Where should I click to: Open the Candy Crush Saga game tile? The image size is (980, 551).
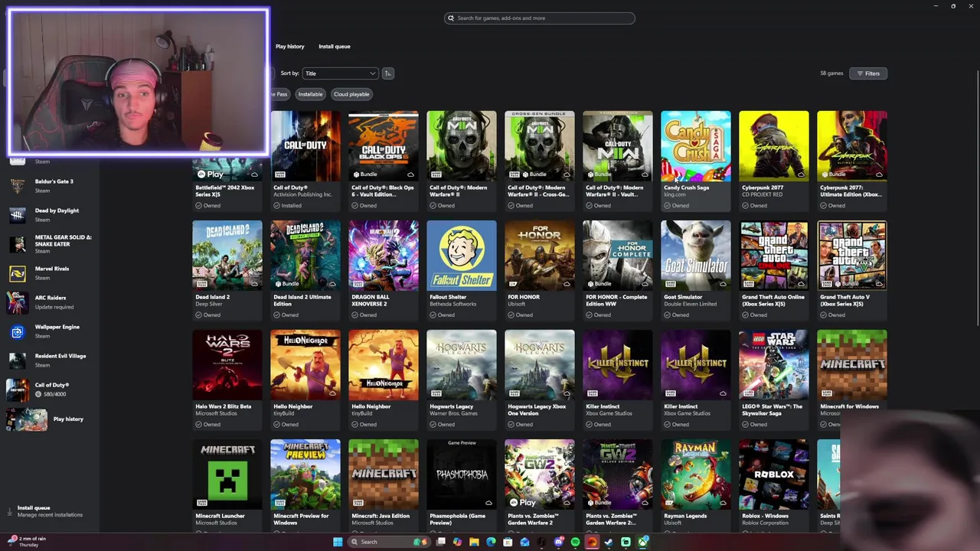(x=696, y=160)
